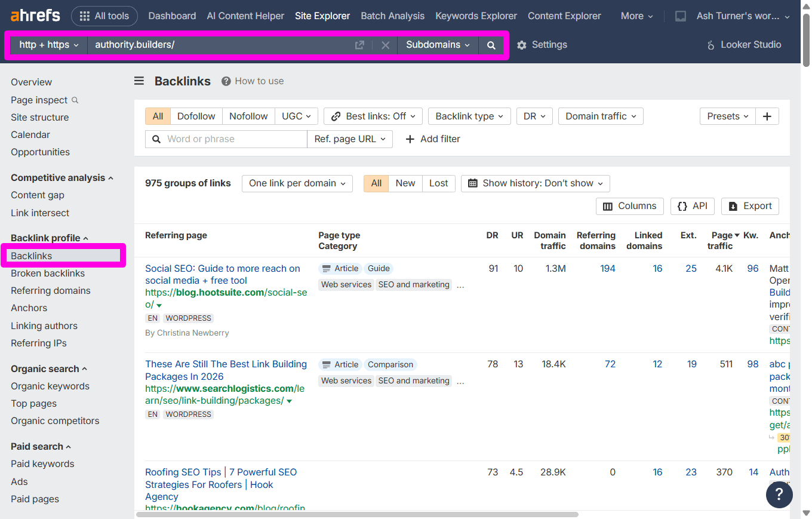Open the Columns settings
The image size is (812, 519).
(630, 206)
